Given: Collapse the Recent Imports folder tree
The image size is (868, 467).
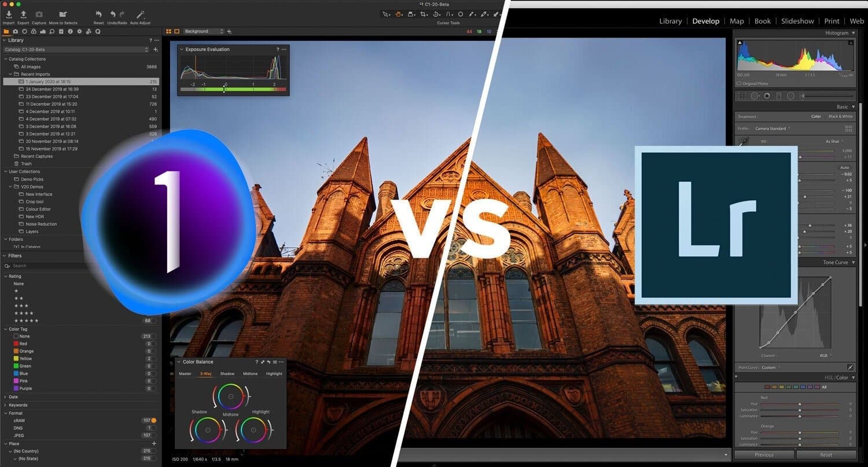Looking at the screenshot, I should tap(12, 74).
